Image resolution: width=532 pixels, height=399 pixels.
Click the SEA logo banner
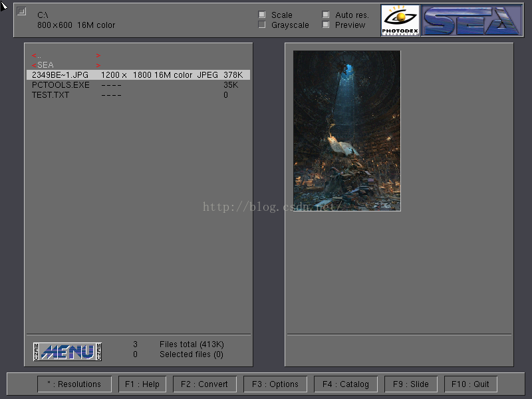(x=471, y=21)
